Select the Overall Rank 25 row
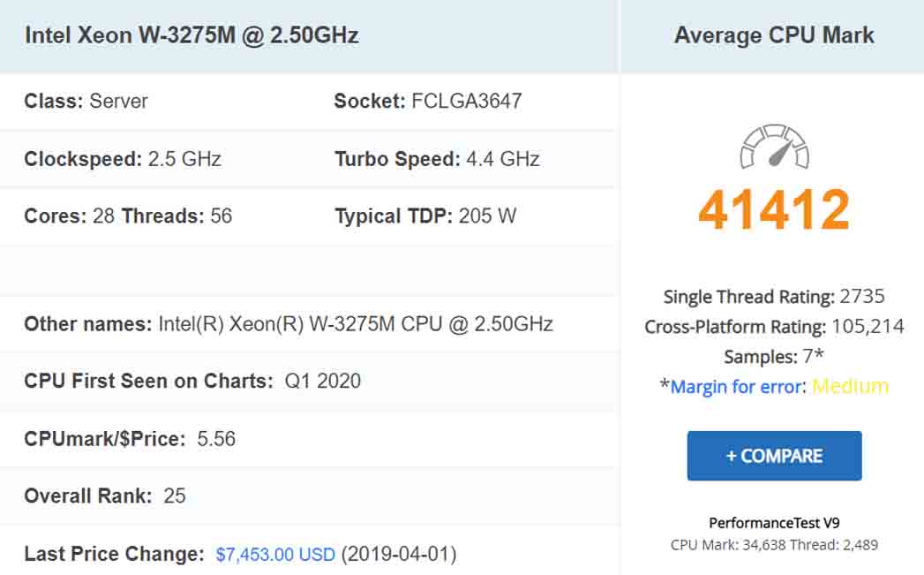 (105, 496)
